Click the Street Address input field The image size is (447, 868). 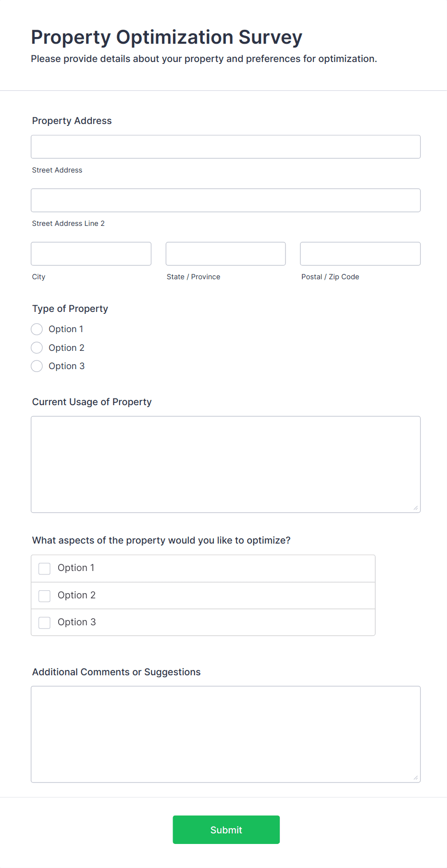coord(225,147)
